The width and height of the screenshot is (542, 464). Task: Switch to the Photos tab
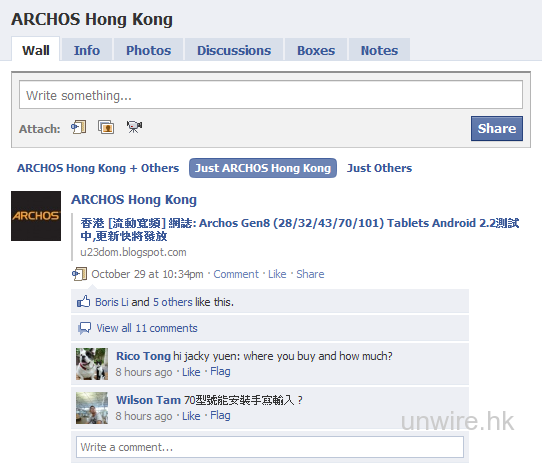coord(149,50)
